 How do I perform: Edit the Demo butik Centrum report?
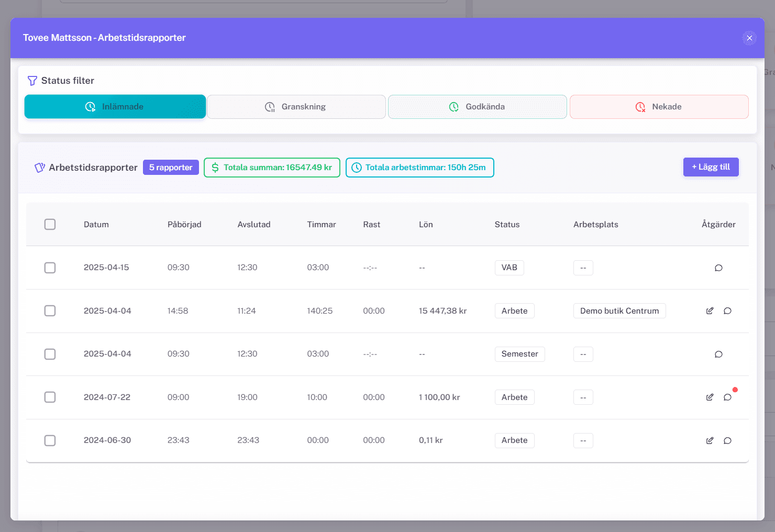[710, 311]
